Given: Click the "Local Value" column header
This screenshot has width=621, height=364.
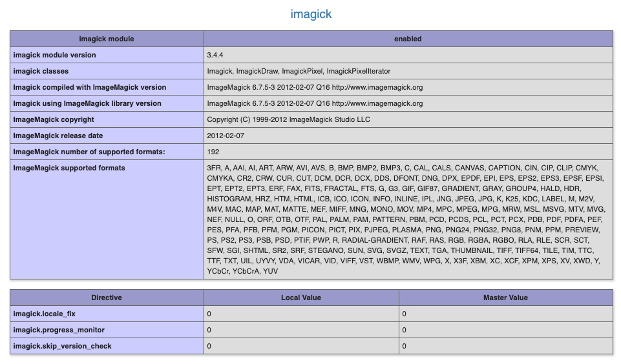Looking at the screenshot, I should [301, 298].
